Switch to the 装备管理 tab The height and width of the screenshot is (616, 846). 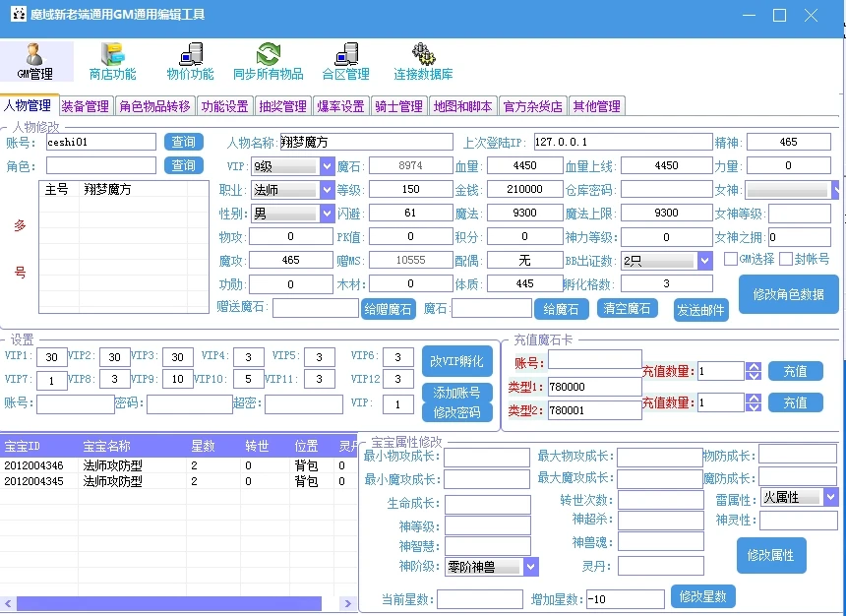pos(86,106)
